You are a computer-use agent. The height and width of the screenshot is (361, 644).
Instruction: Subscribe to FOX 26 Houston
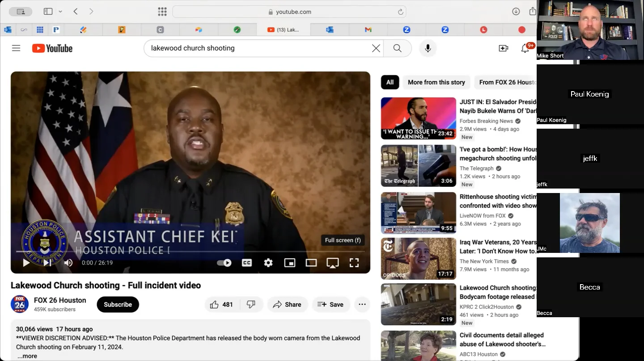point(118,304)
